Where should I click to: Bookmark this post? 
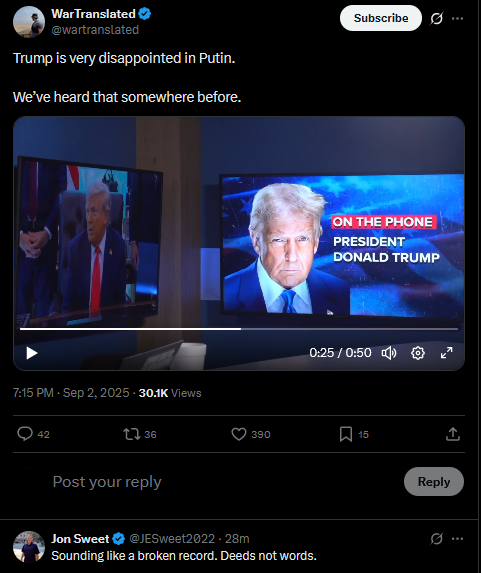point(354,434)
